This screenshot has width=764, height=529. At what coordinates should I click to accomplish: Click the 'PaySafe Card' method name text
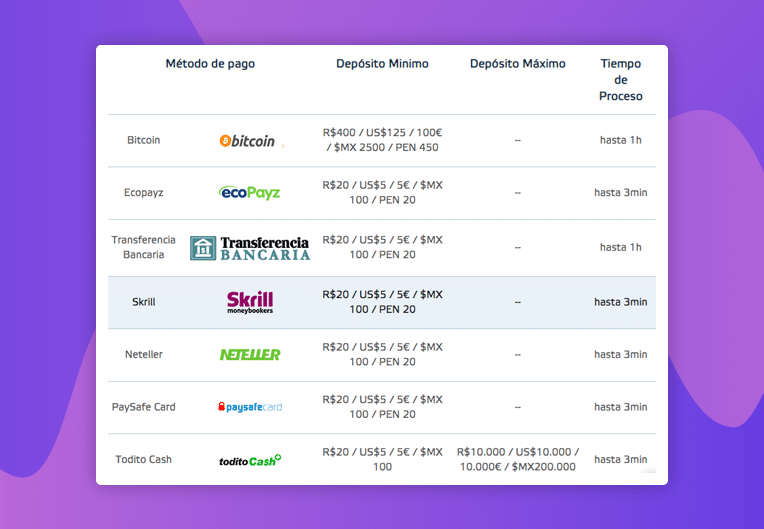tap(144, 407)
